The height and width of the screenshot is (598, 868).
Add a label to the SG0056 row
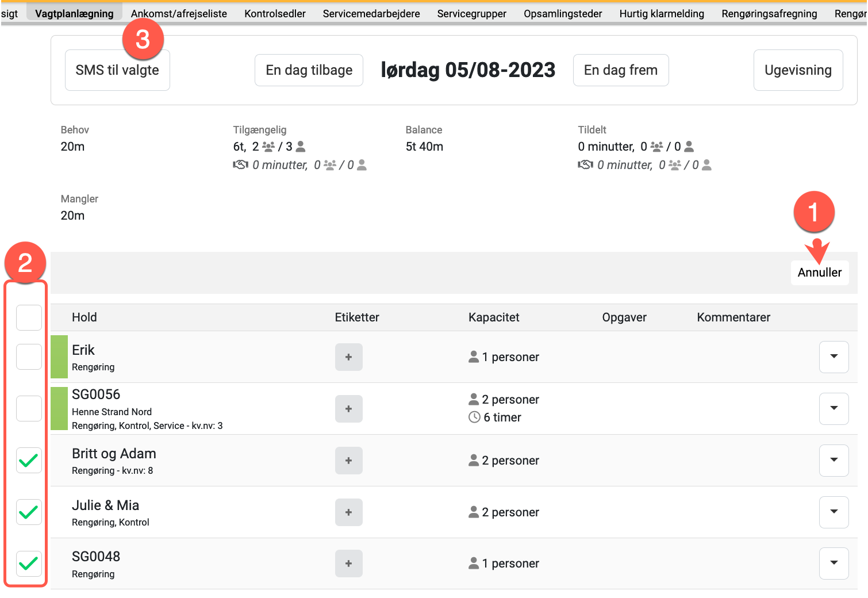click(348, 409)
